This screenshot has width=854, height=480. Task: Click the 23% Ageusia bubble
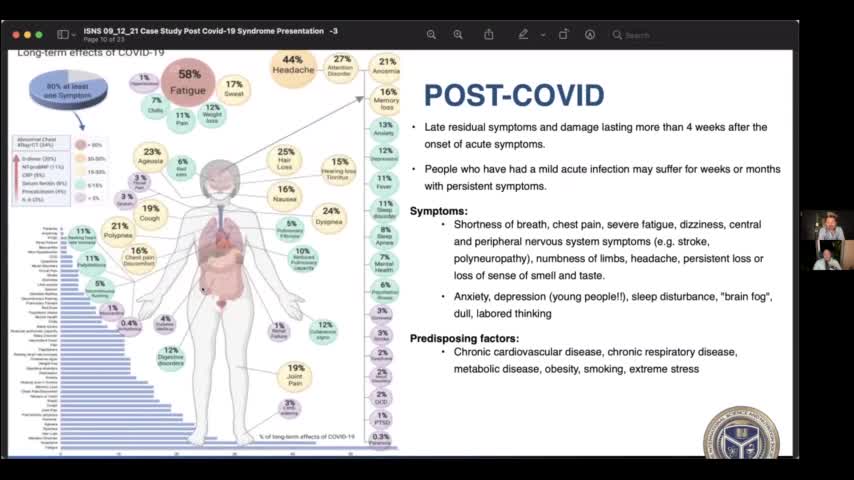click(x=151, y=156)
